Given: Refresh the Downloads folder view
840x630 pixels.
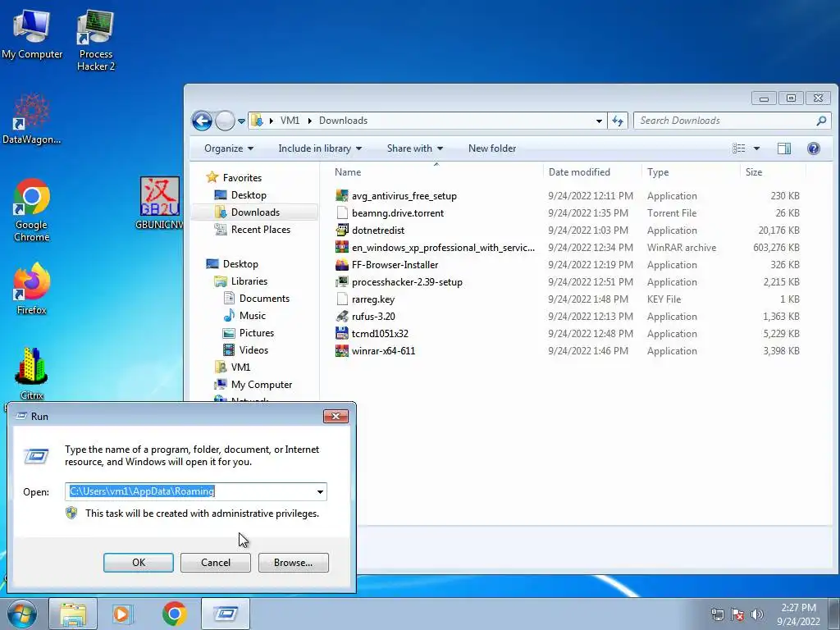Looking at the screenshot, I should 618,121.
